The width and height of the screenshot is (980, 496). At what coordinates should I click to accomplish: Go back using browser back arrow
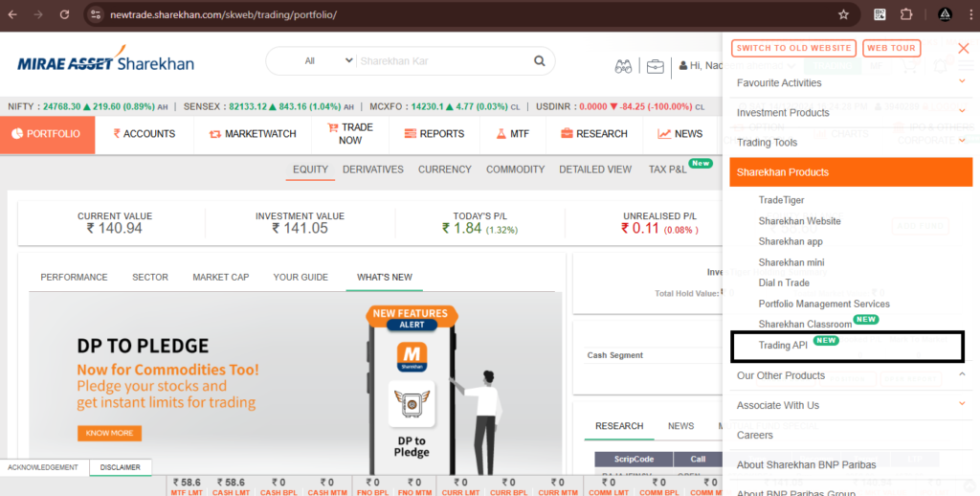12,14
